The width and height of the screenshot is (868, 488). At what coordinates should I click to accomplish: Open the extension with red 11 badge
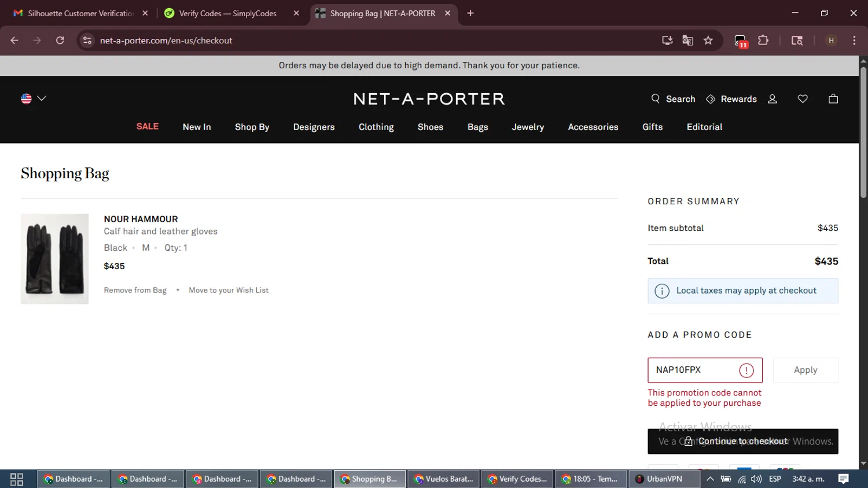tap(741, 41)
